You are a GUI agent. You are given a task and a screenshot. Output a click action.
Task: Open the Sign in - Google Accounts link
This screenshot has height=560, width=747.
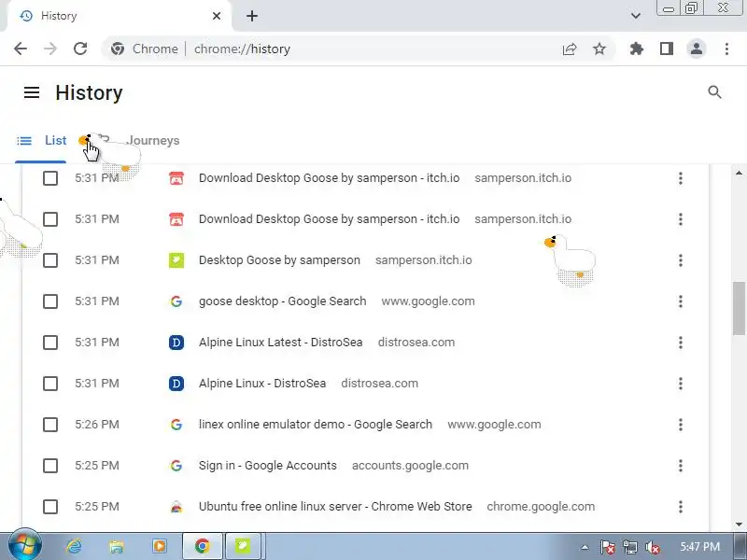(x=268, y=466)
